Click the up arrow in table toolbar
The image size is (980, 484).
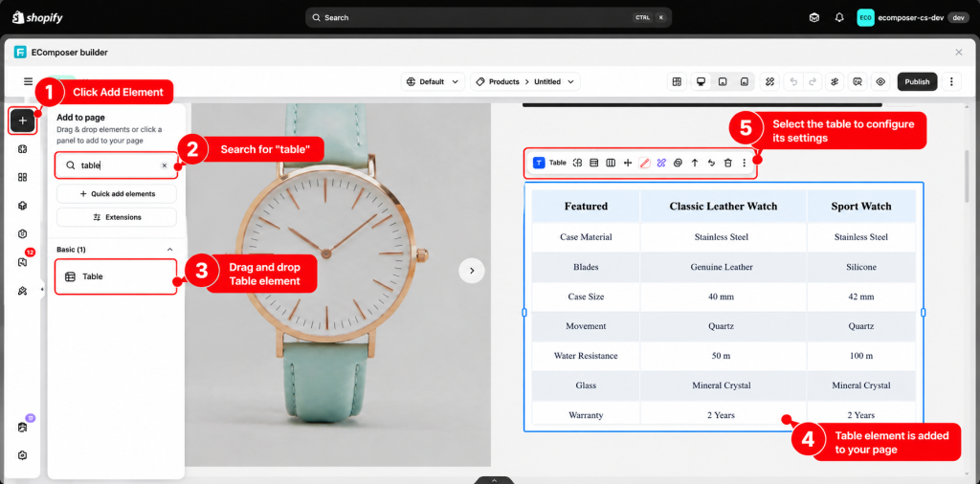click(695, 163)
